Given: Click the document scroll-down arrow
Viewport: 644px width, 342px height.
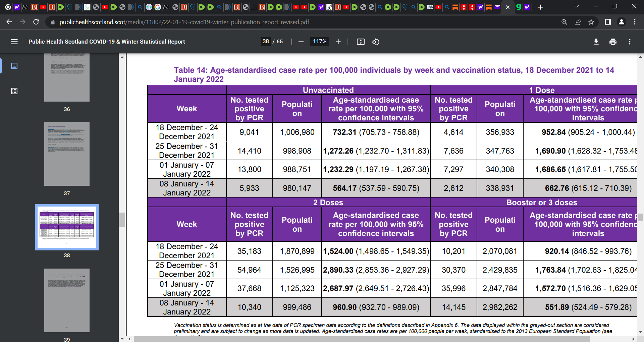Looking at the screenshot, I should [x=640, y=332].
